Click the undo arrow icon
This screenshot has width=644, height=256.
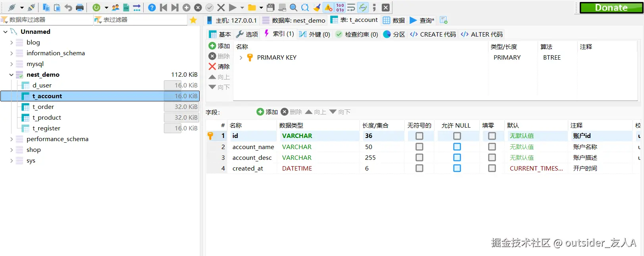point(68,8)
